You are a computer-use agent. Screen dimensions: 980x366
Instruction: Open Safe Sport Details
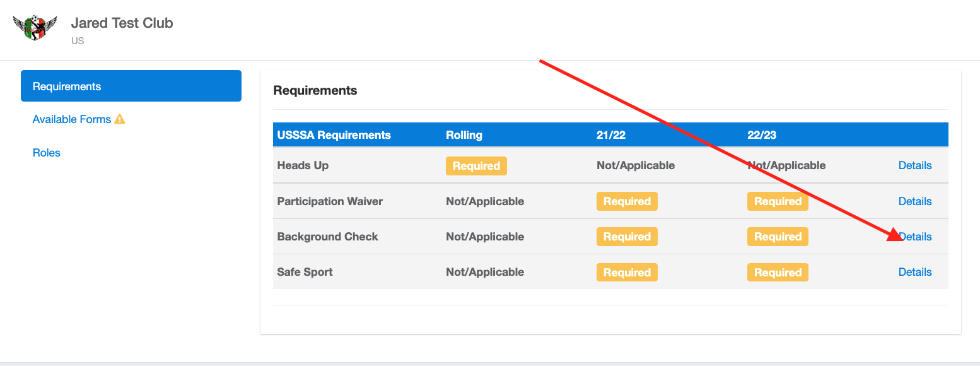pos(915,271)
